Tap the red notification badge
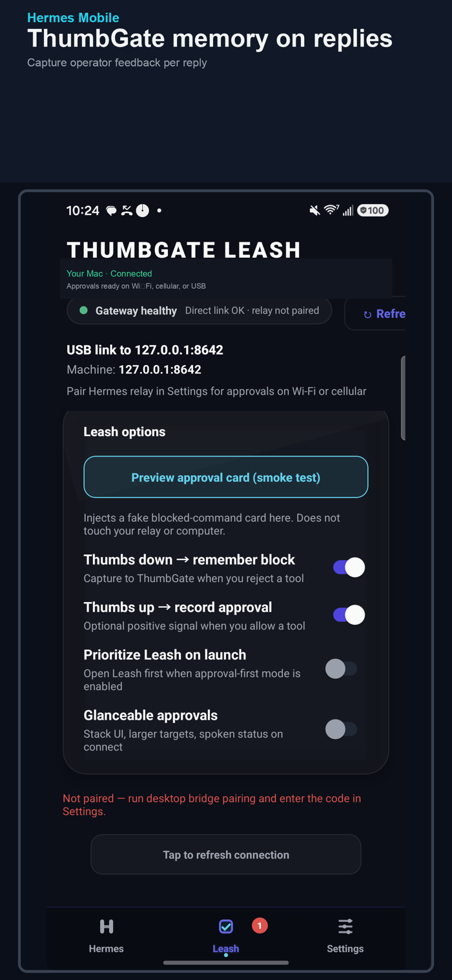Image resolution: width=452 pixels, height=980 pixels. 260,926
